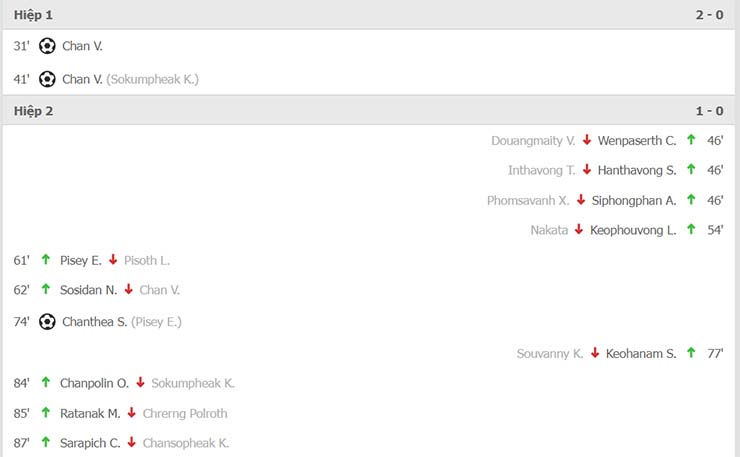Screen dimensions: 740x457
Task: Open assist name Sokumpheak K. at 41'
Action: (x=152, y=79)
